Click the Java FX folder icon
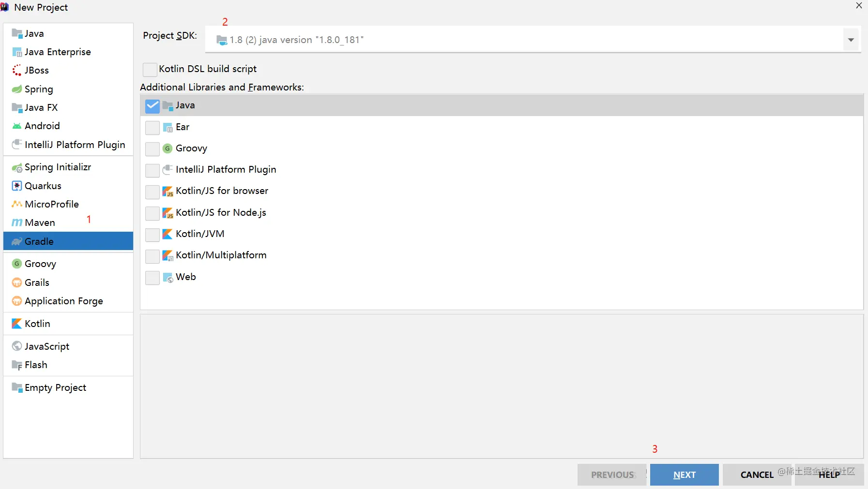 17,107
